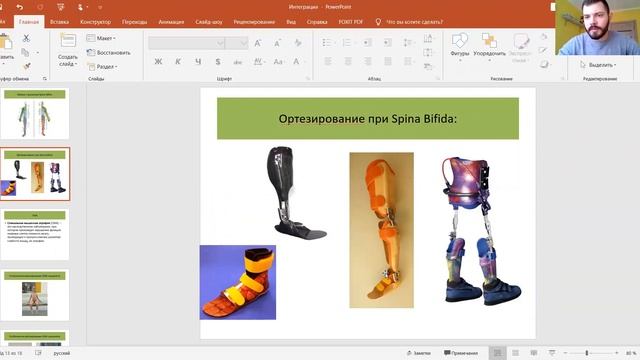Start slideshow from status bar icon
The width and height of the screenshot is (640, 360).
552,353
